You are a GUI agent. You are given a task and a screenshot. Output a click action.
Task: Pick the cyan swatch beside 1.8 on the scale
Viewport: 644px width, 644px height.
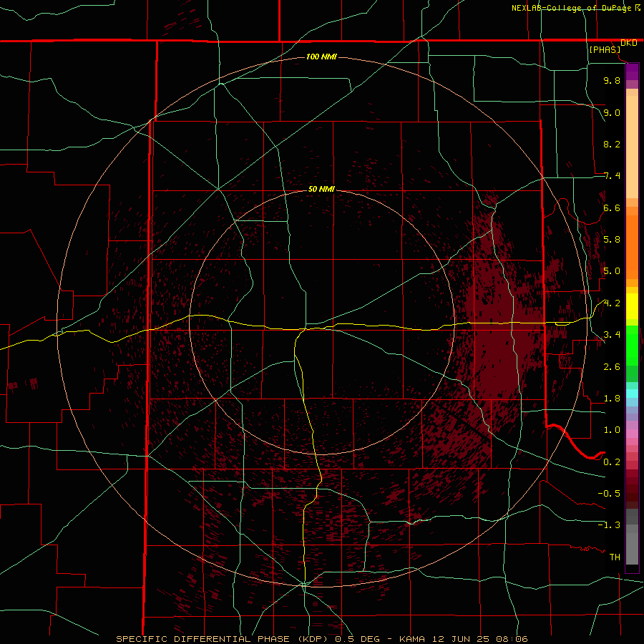632,394
